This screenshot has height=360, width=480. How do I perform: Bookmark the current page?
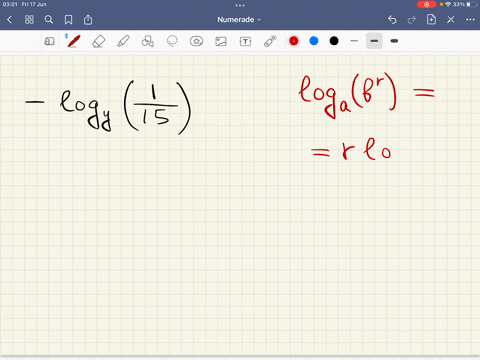tap(68, 20)
